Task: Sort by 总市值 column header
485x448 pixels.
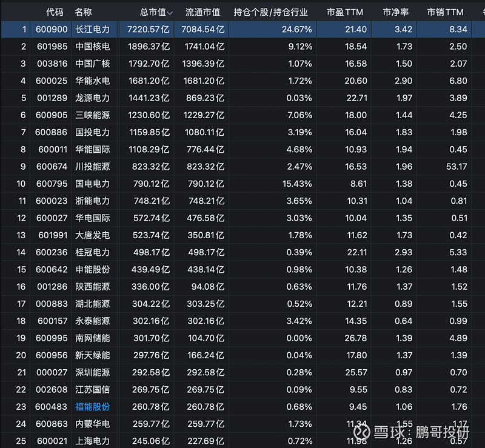Action: click(156, 12)
